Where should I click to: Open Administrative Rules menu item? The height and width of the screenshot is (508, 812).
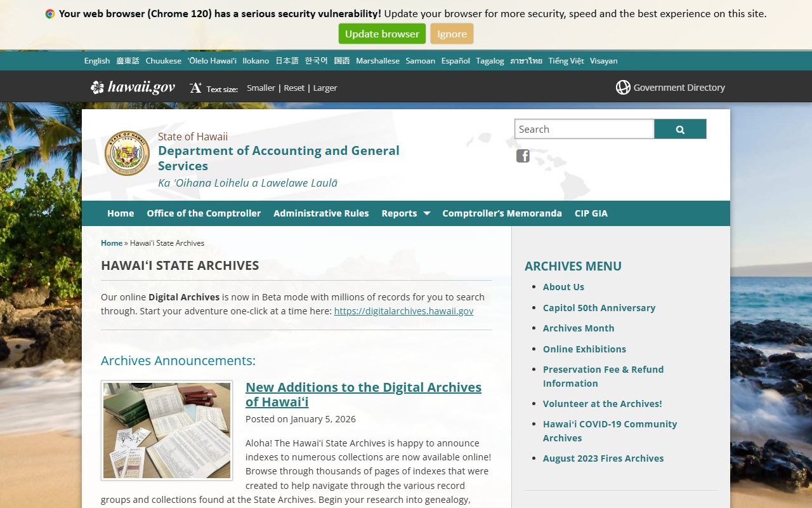coord(321,213)
